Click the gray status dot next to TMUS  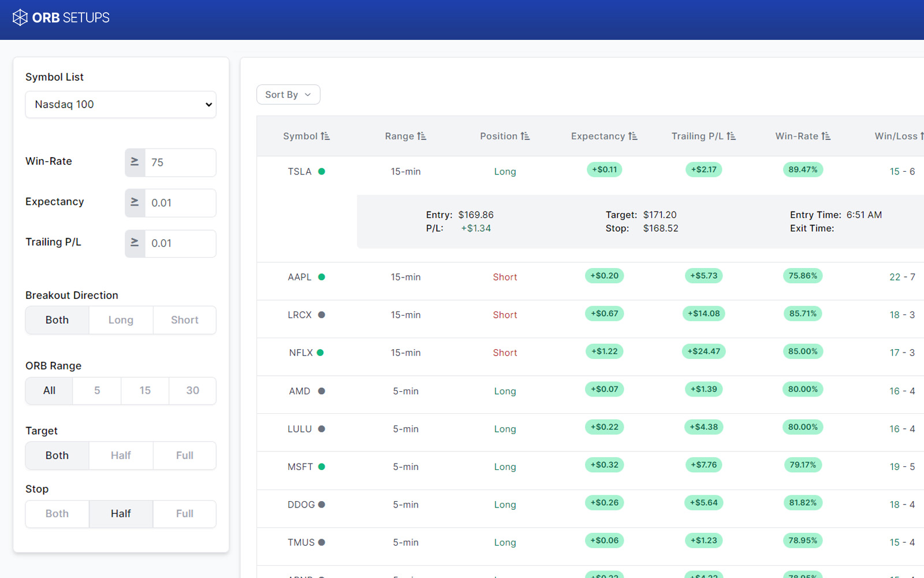[x=322, y=543]
